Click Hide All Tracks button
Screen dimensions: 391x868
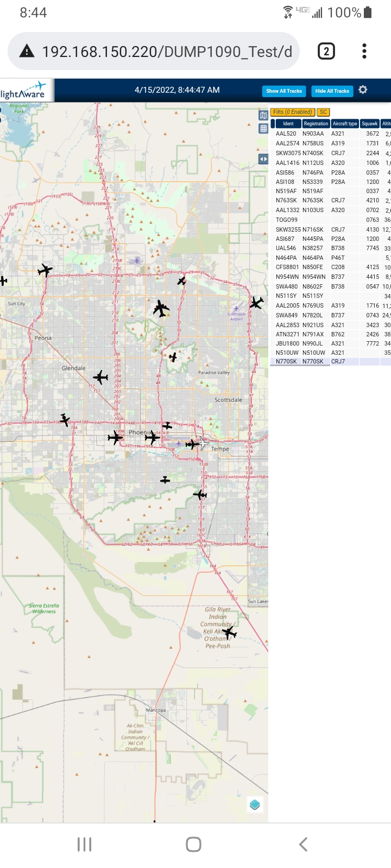pyautogui.click(x=332, y=91)
